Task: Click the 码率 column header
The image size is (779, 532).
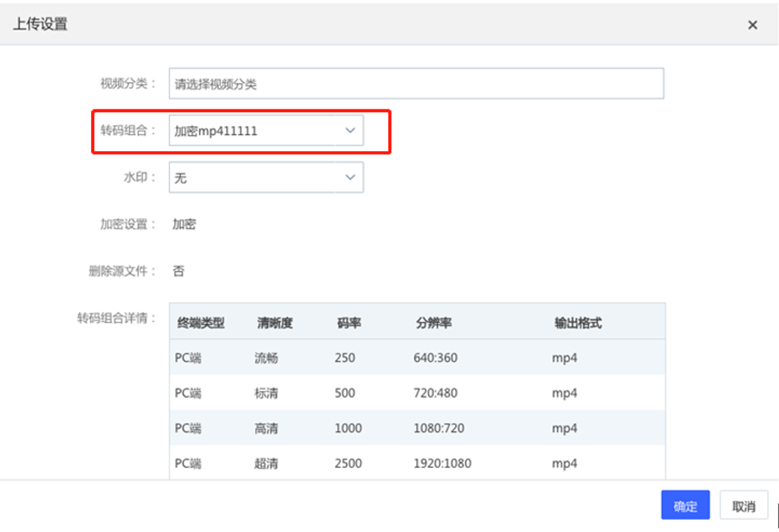Action: coord(349,323)
